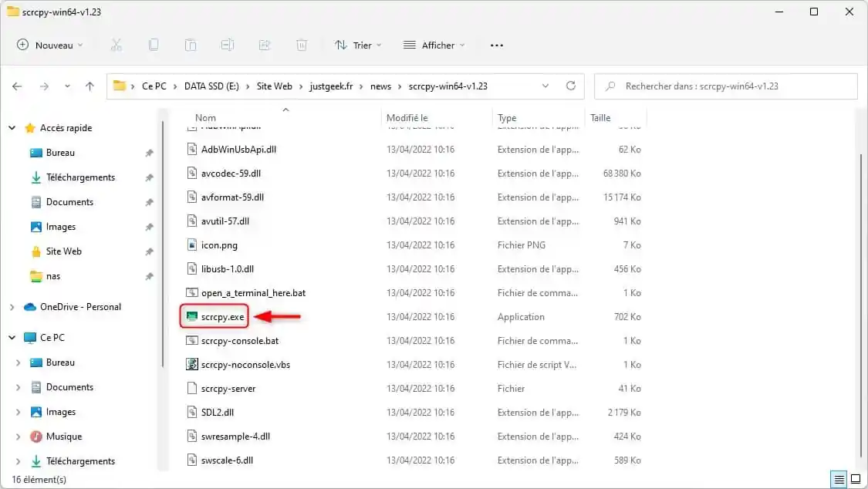Open the Nouveau menu
The image size is (868, 489).
[x=50, y=46]
